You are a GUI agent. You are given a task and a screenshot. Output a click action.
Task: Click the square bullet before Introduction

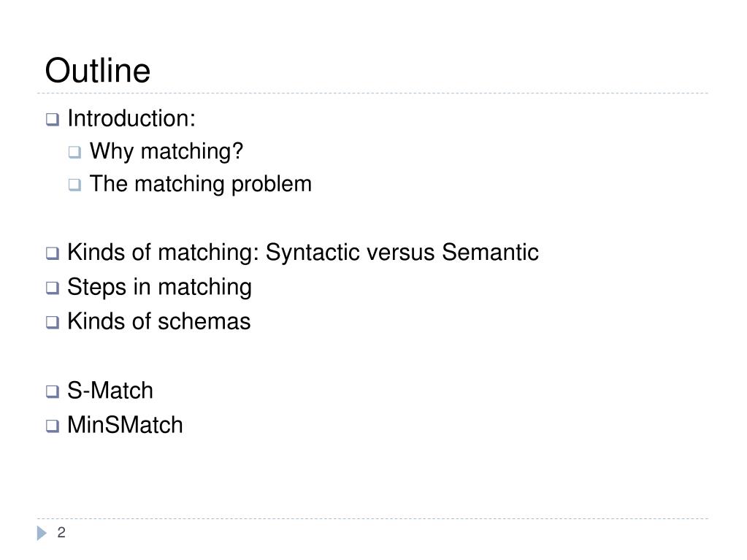pyautogui.click(x=53, y=119)
